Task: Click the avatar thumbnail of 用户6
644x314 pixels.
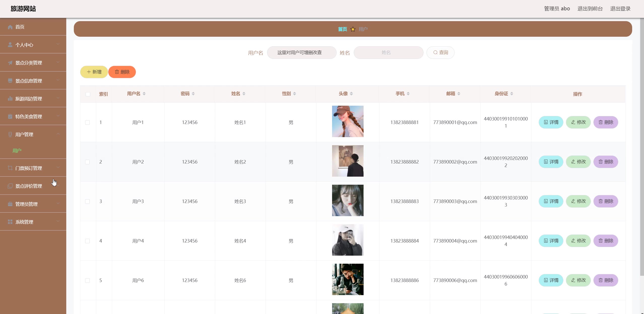Action: (x=348, y=279)
